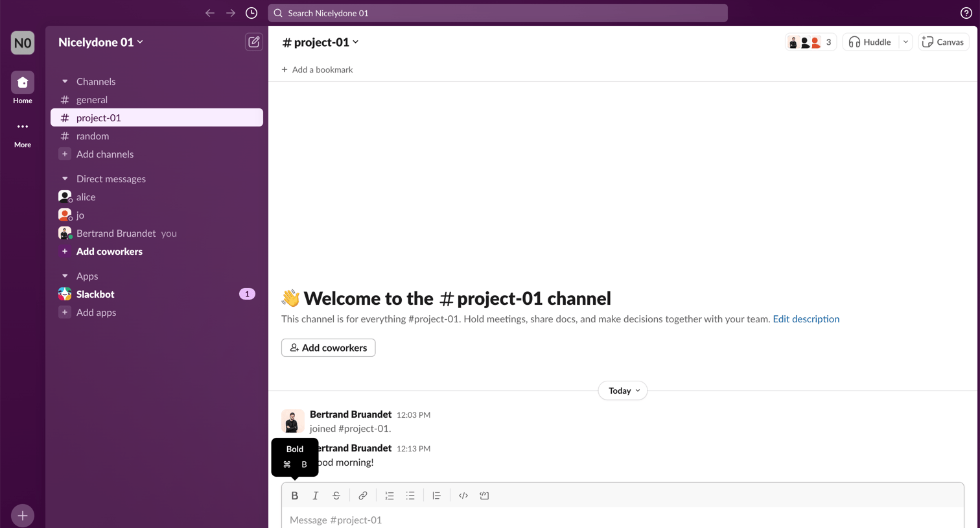Click Add channels in the sidebar
Image resolution: width=980 pixels, height=528 pixels.
(x=157, y=154)
